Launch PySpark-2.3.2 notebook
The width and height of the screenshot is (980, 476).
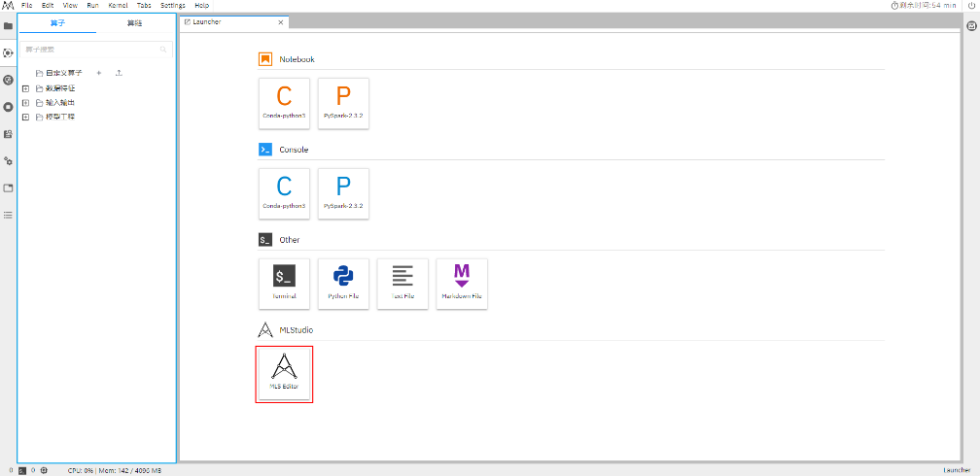(343, 104)
